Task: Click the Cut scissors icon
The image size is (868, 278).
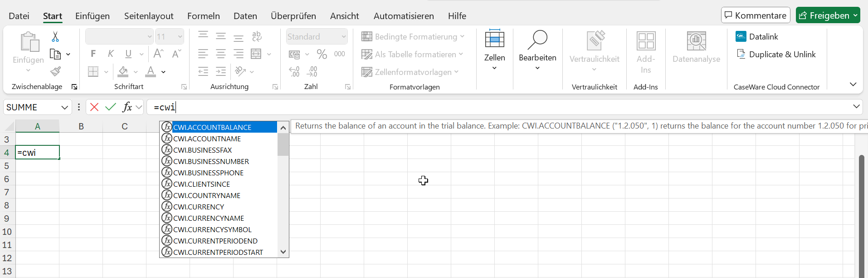Action: click(55, 36)
